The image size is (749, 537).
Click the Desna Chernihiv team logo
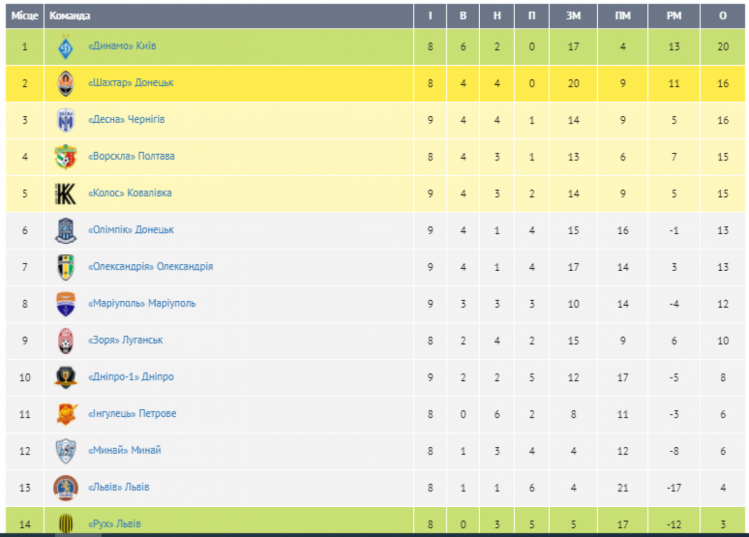pos(66,120)
